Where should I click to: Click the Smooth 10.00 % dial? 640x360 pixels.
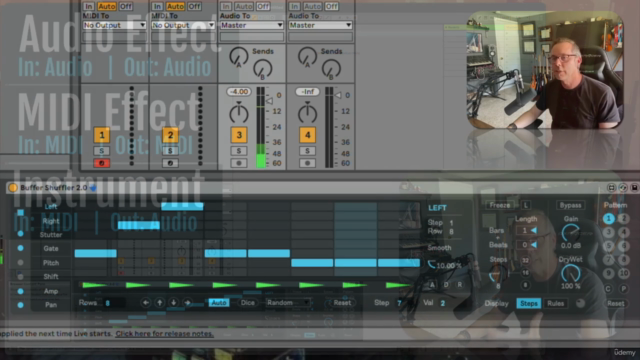tap(432, 265)
